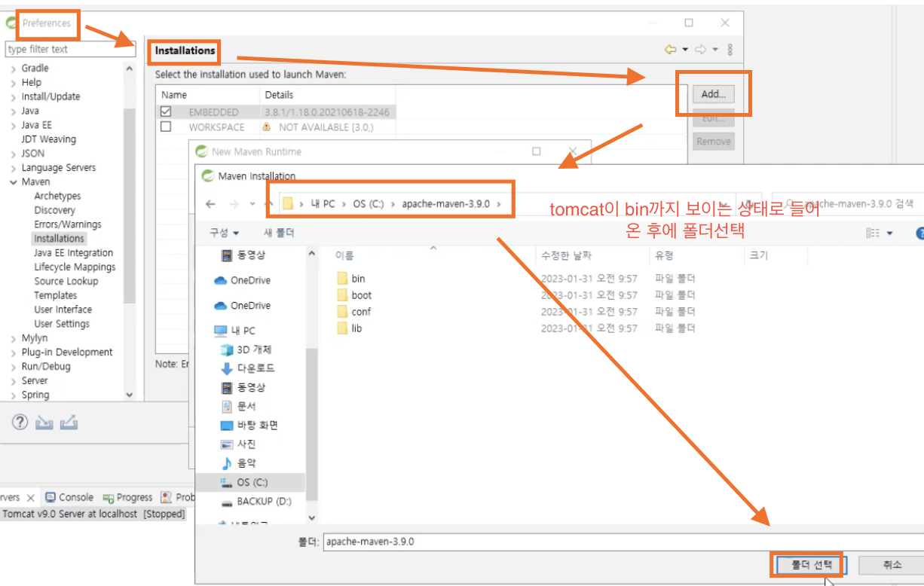Viewport: 924px width, 586px height.
Task: Open 사진 folder in the navigation pane
Action: click(238, 444)
